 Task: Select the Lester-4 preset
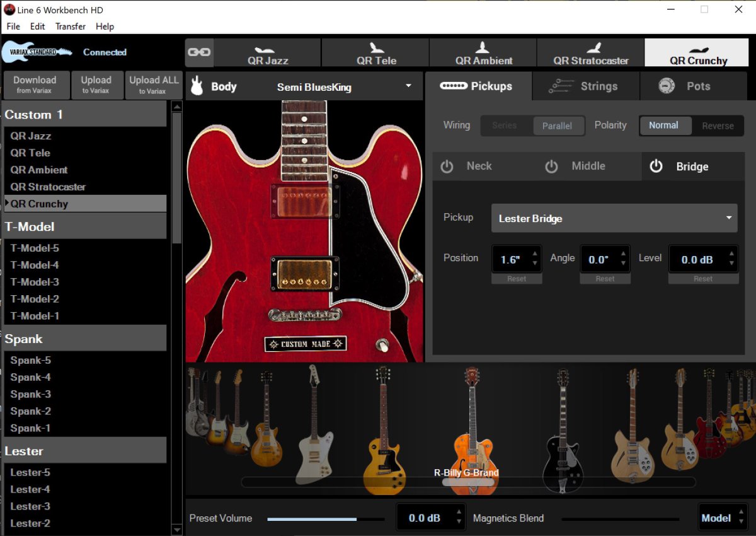coord(85,489)
